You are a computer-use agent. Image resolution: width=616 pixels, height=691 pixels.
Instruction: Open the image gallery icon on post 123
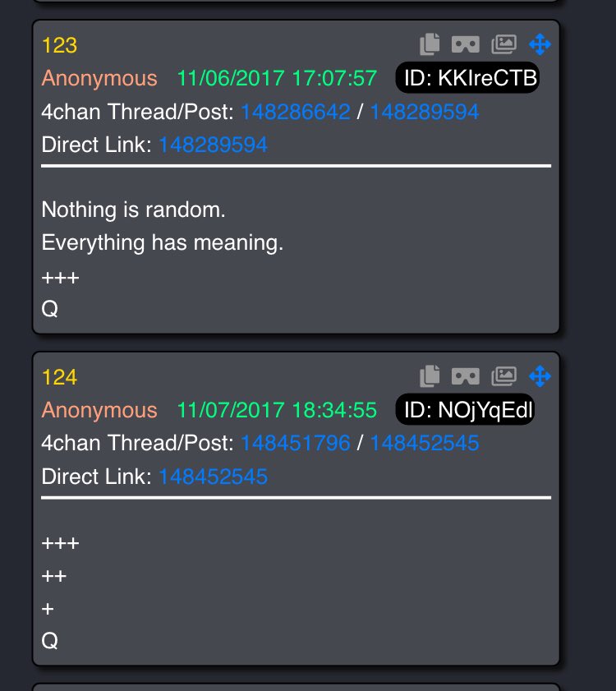tap(504, 44)
